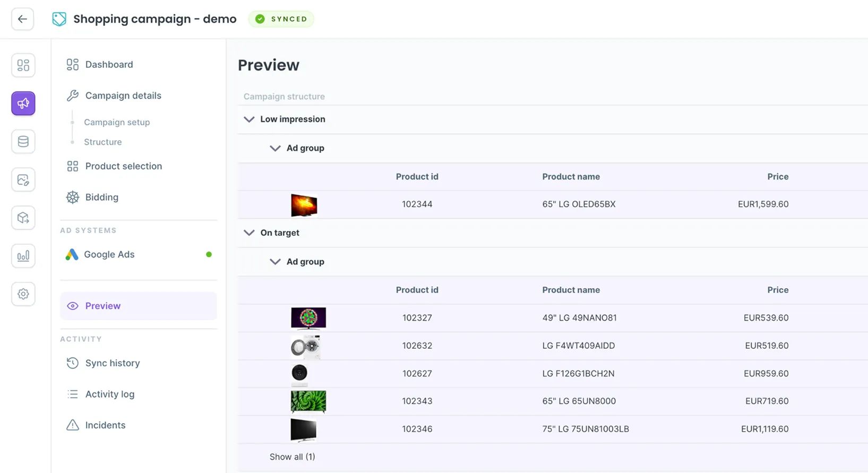Click product name 65" LG OLED65BX
This screenshot has height=473, width=868.
(579, 204)
